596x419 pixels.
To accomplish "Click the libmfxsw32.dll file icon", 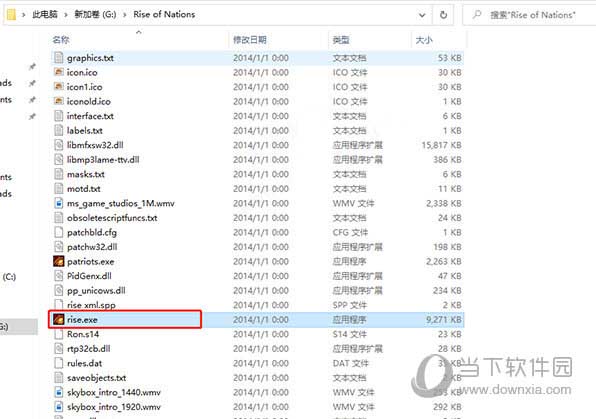I will tap(59, 145).
